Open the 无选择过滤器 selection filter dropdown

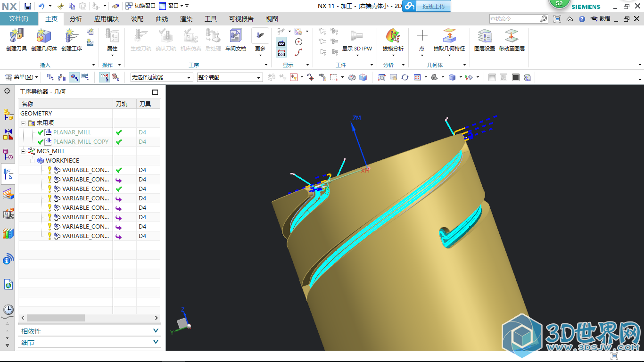pyautogui.click(x=162, y=77)
